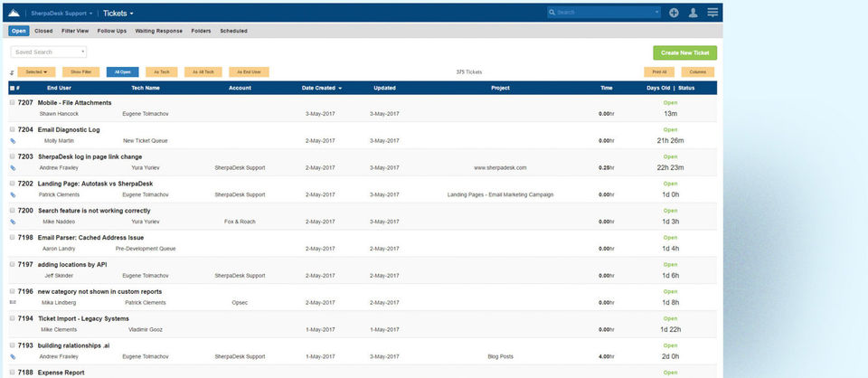868x378 pixels.
Task: Open the Saved Search dropdown
Action: click(x=49, y=52)
